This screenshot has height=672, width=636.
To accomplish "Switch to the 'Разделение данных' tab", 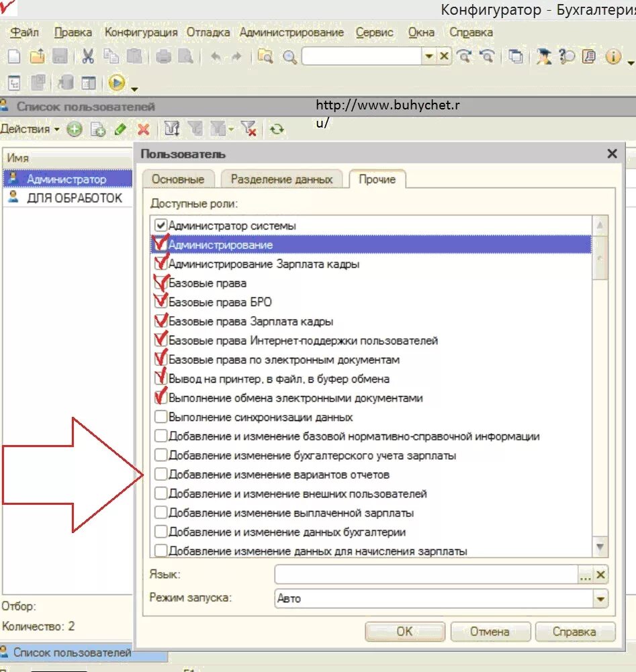I will pyautogui.click(x=282, y=179).
